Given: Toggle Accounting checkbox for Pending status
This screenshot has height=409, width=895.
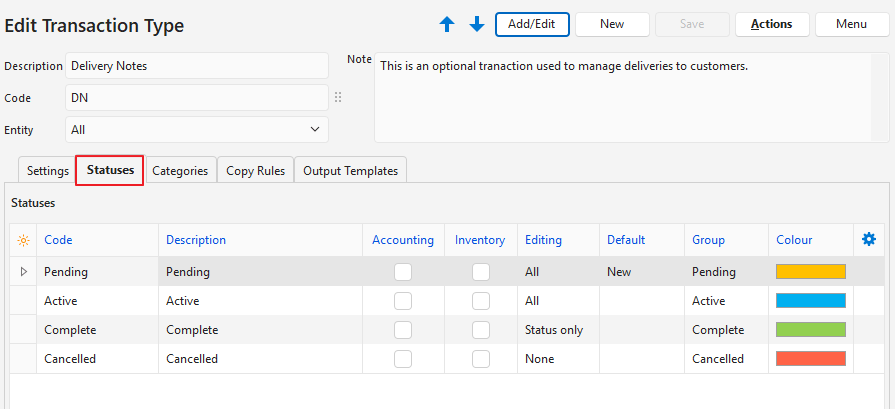Looking at the screenshot, I should pyautogui.click(x=403, y=271).
